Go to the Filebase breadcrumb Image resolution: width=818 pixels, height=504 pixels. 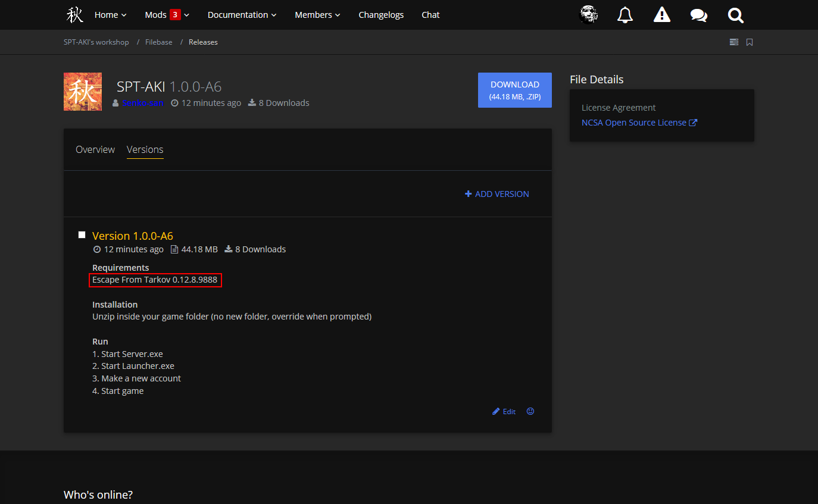[159, 42]
